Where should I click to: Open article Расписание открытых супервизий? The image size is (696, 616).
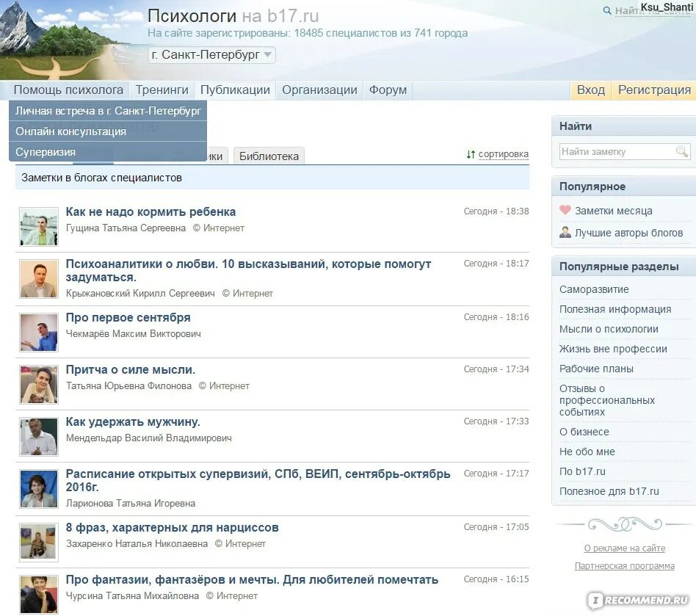click(x=258, y=480)
